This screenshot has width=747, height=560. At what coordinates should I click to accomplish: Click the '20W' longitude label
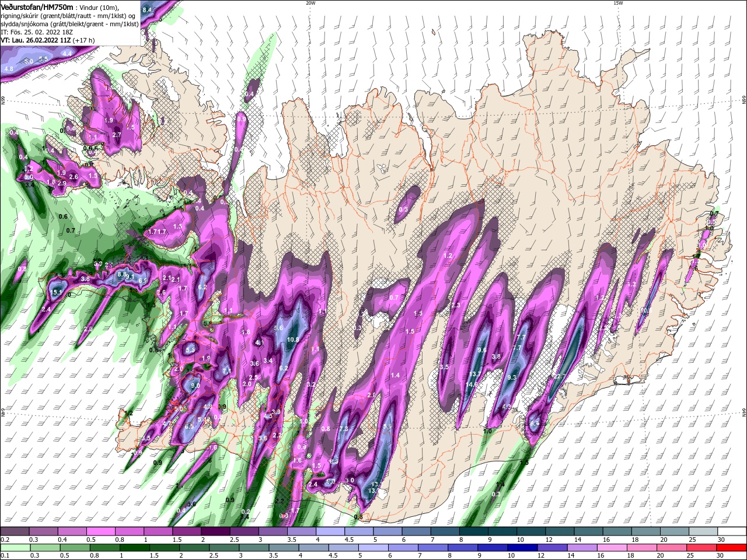click(x=310, y=3)
